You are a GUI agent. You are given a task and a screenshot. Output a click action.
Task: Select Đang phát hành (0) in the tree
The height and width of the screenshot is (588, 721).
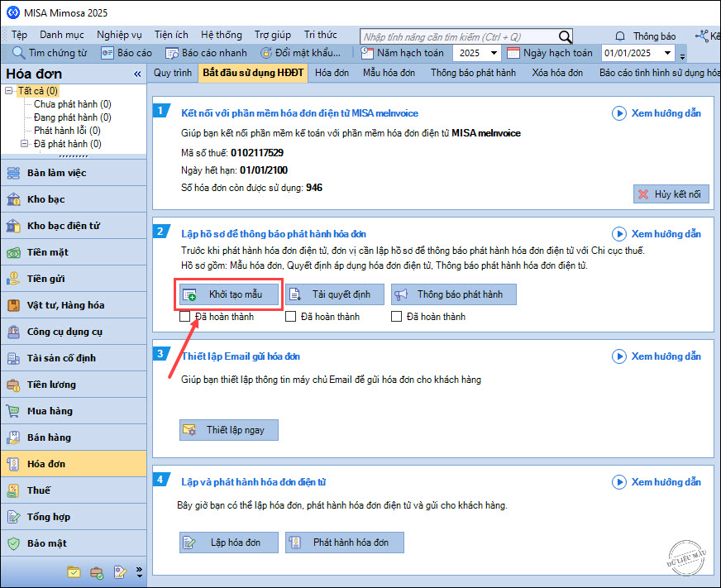[x=73, y=117]
